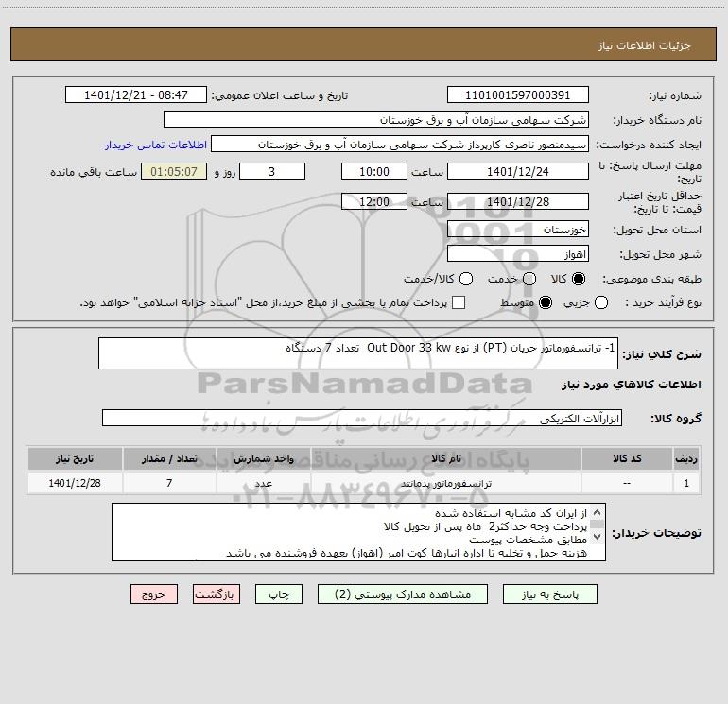Click the announcement date field 1401/12/21 - 08:47
The width and height of the screenshot is (728, 704).
pyautogui.click(x=136, y=95)
